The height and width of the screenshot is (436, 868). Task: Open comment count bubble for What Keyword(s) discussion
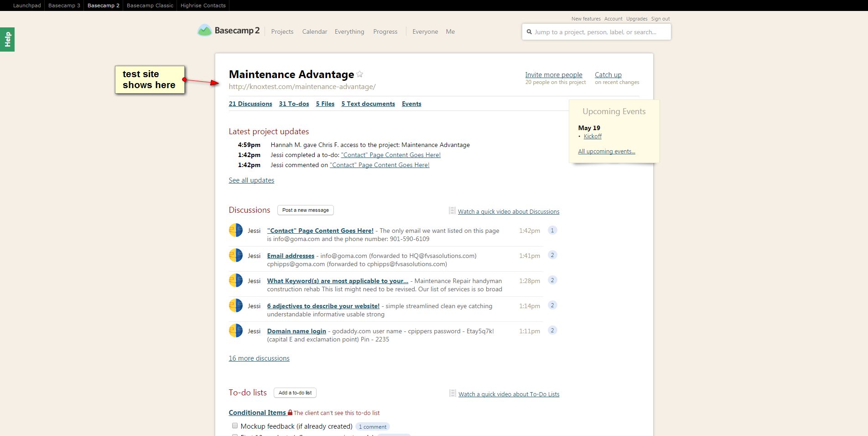[x=552, y=280]
